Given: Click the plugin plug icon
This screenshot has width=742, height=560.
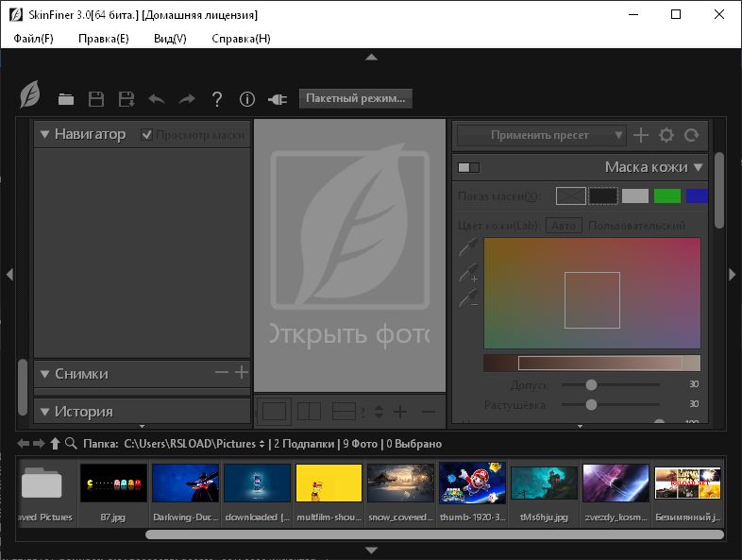Looking at the screenshot, I should [278, 99].
